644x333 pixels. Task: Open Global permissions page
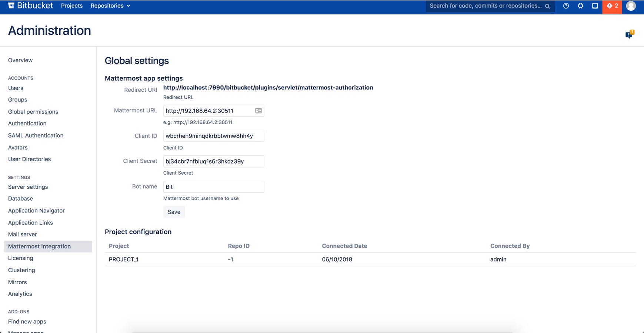(33, 112)
